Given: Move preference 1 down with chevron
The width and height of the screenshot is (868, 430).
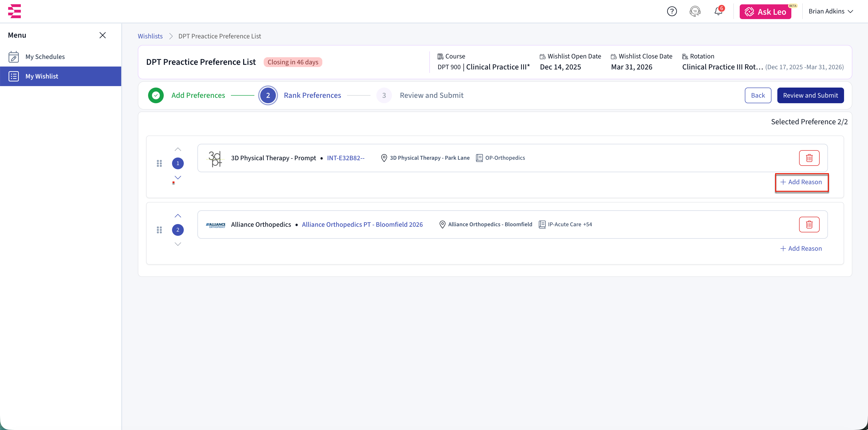Looking at the screenshot, I should [x=178, y=177].
